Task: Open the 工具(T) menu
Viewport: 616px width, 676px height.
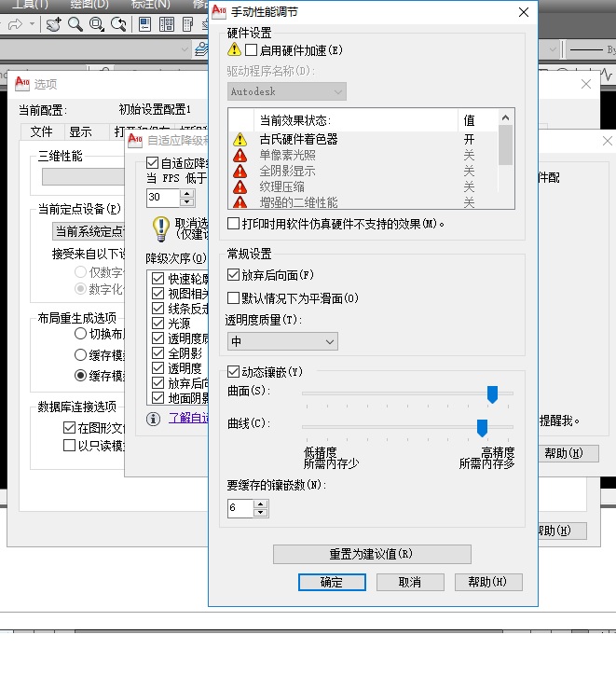Action: [30, 5]
